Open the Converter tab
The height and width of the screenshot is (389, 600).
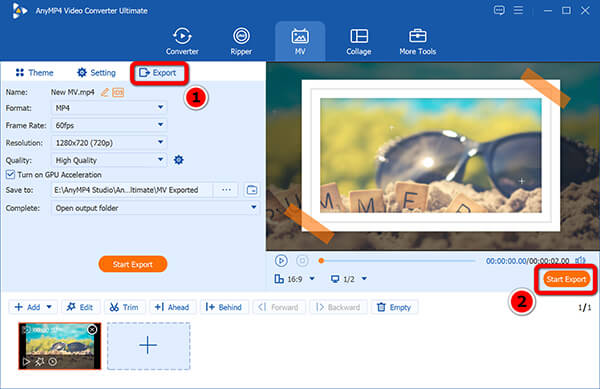(182, 41)
